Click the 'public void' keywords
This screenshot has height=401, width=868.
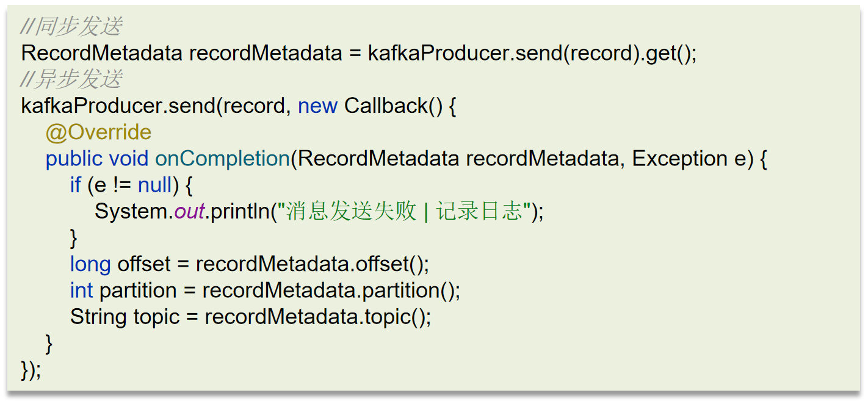coord(97,159)
